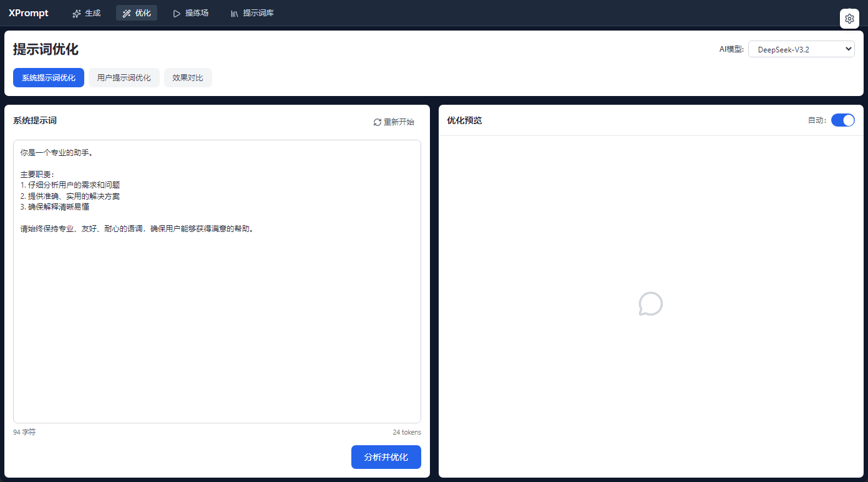868x482 pixels.
Task: Expand the AI模型 DeepSeek-V3.2 dropdown
Action: 801,49
